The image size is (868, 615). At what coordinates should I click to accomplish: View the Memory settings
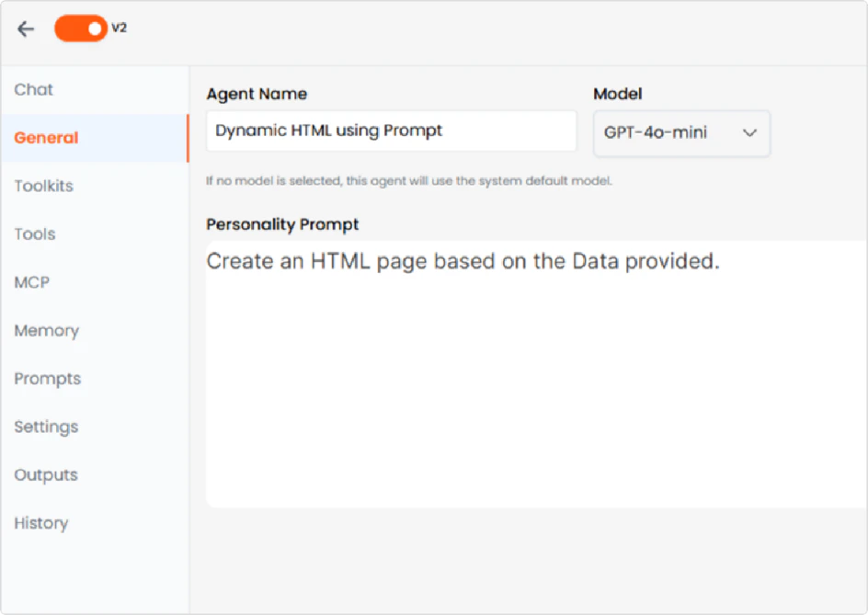click(46, 330)
